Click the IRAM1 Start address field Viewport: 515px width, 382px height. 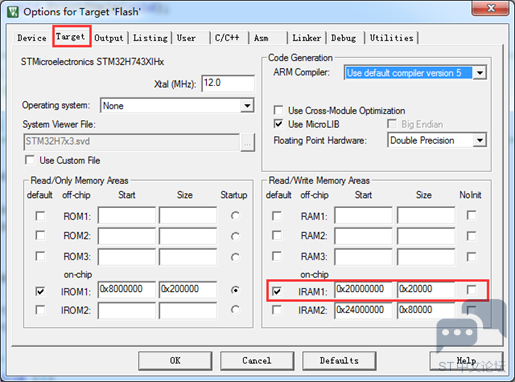point(363,289)
